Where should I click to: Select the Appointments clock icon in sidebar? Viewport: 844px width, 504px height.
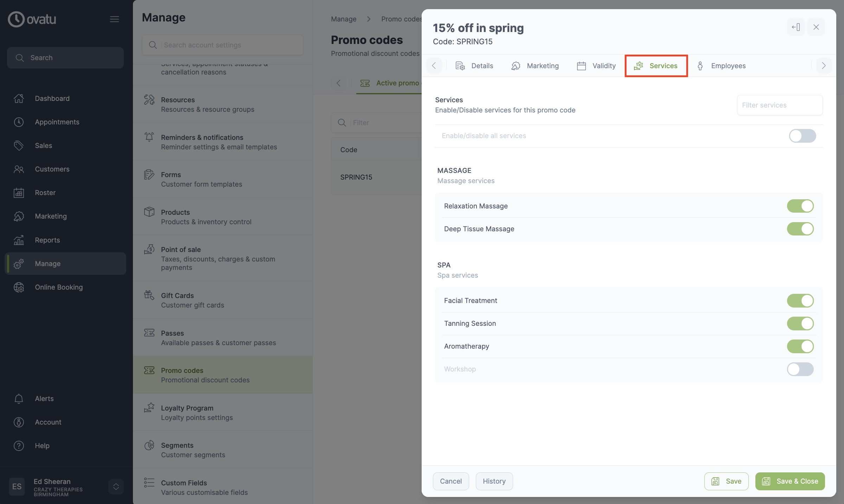(x=19, y=122)
